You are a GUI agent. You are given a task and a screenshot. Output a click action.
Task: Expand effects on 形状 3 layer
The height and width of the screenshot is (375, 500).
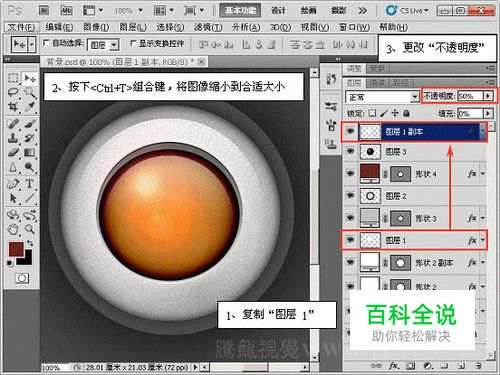point(483,218)
